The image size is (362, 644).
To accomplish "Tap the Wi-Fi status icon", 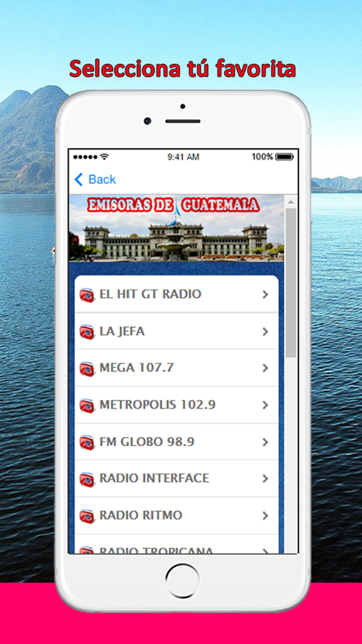I will 104,156.
